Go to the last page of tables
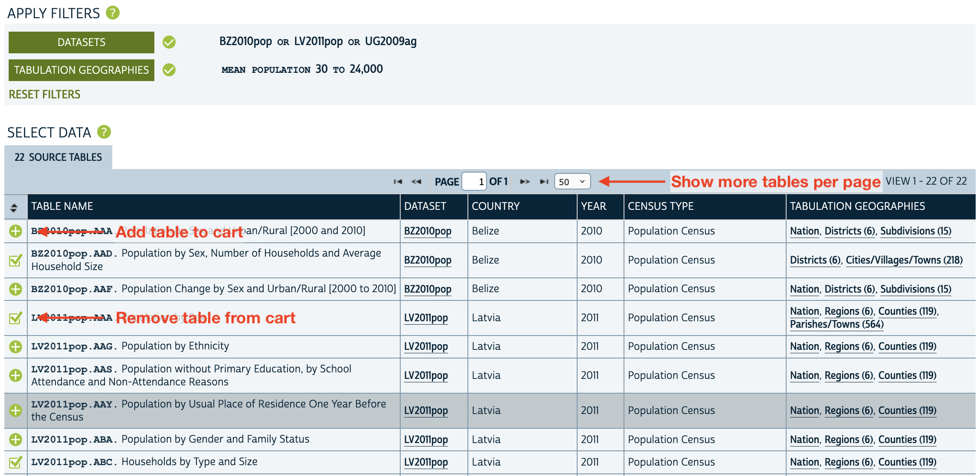This screenshot has height=476, width=980. pos(544,182)
